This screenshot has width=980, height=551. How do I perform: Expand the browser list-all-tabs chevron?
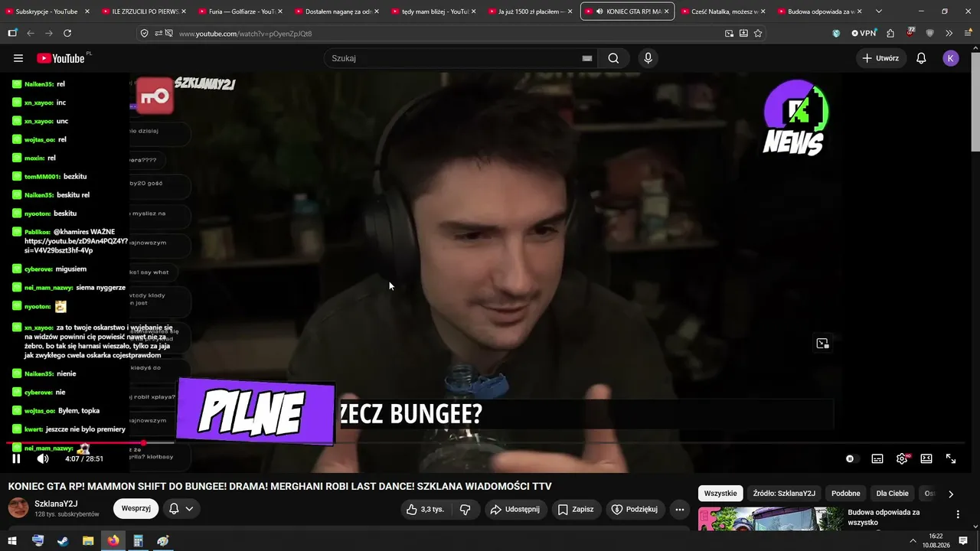pyautogui.click(x=878, y=11)
